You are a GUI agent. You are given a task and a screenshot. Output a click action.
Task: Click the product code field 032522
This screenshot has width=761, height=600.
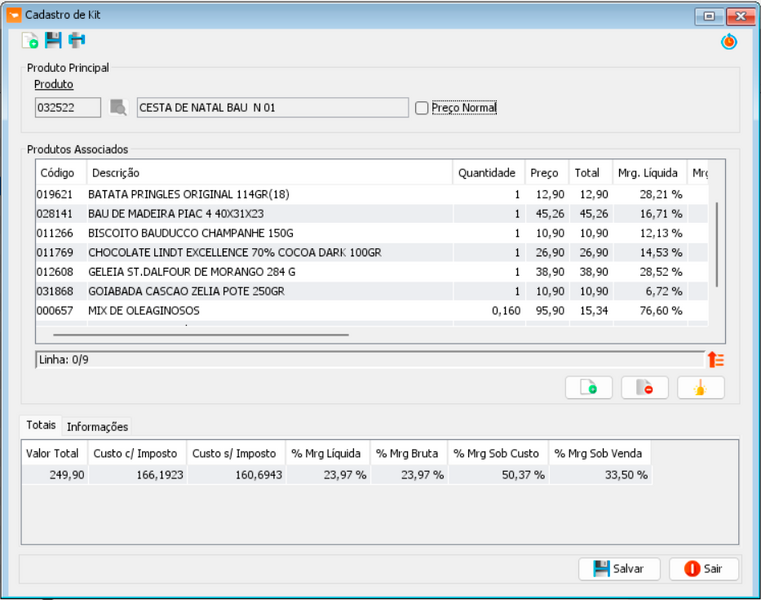(68, 107)
